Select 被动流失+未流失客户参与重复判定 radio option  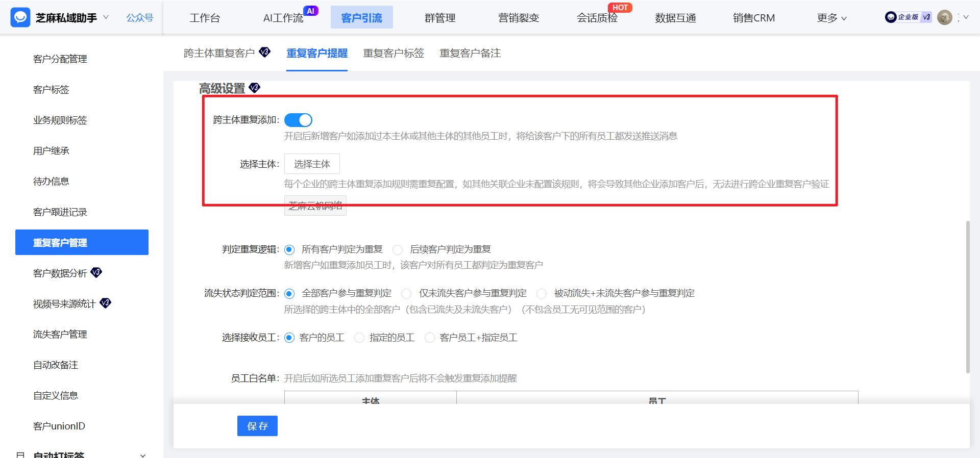click(x=542, y=293)
